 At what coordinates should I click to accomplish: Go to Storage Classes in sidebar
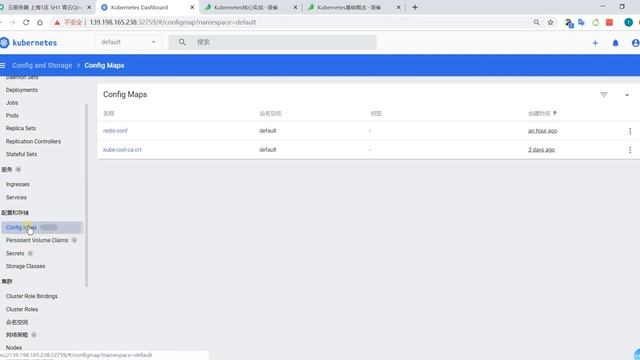(x=25, y=266)
